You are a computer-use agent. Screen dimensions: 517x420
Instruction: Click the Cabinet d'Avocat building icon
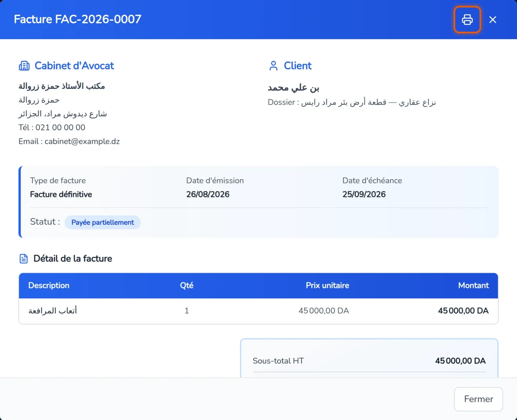pos(24,66)
